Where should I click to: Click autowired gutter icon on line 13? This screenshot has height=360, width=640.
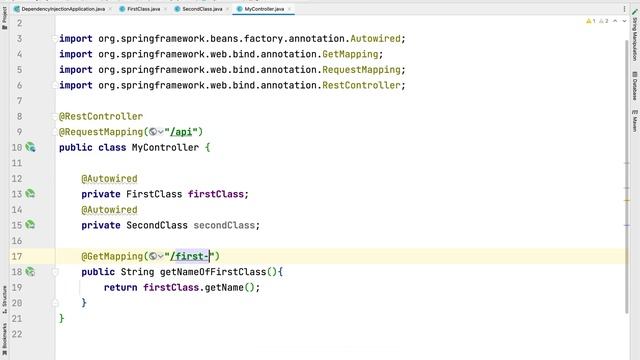(x=30, y=194)
